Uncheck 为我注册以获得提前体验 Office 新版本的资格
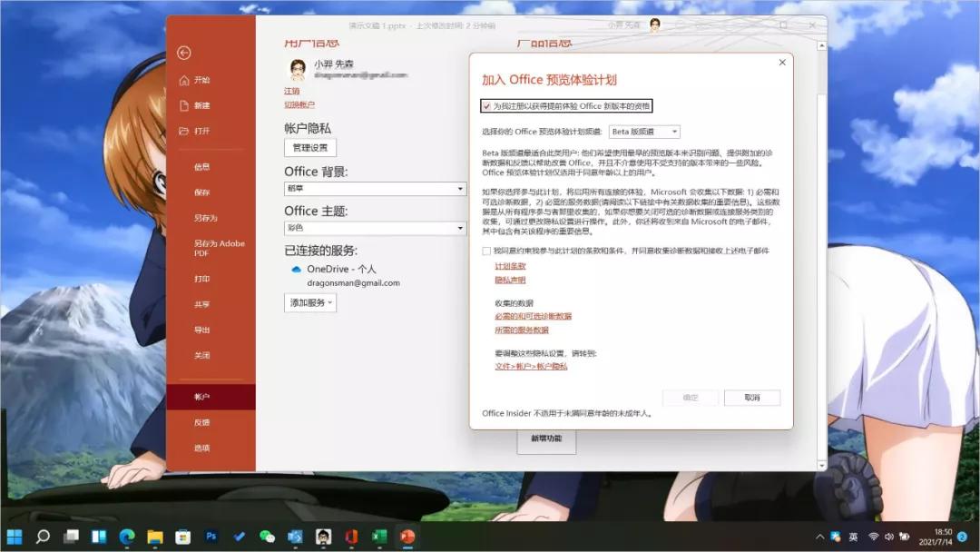Screen dimensions: 980x552 pos(488,106)
